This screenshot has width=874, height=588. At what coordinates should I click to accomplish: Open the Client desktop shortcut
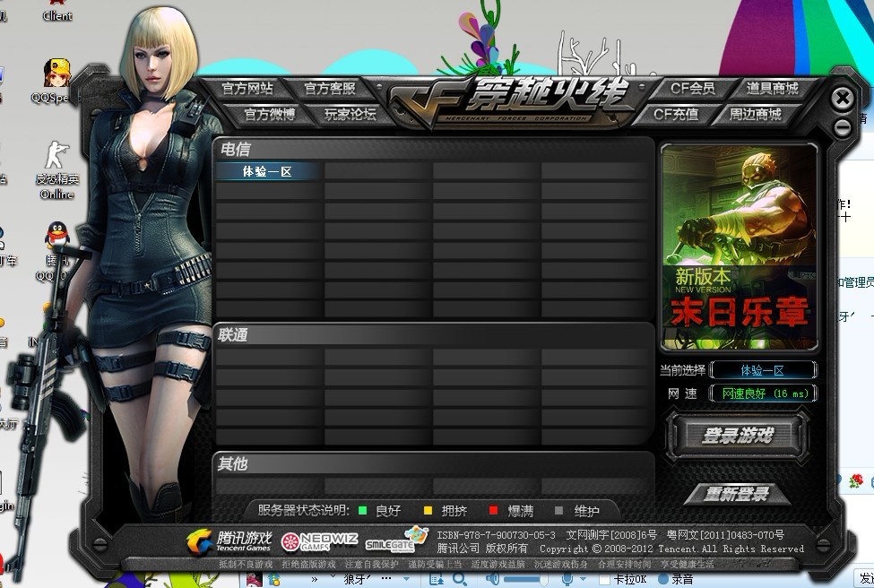pyautogui.click(x=57, y=11)
